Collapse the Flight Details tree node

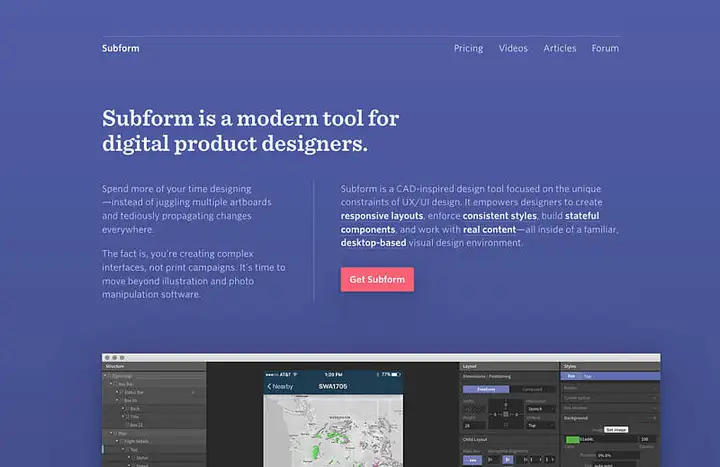pos(117,441)
